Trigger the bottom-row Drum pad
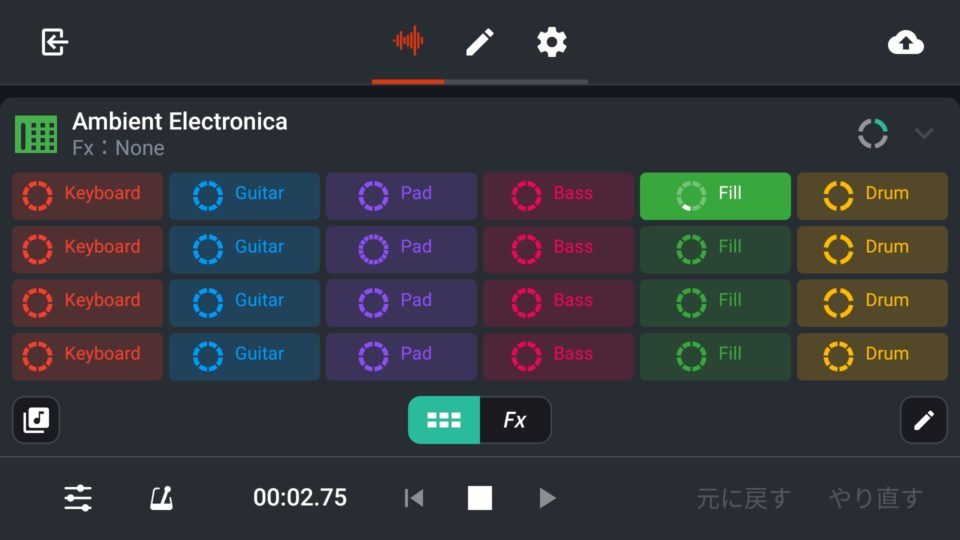This screenshot has width=960, height=540. tap(872, 356)
